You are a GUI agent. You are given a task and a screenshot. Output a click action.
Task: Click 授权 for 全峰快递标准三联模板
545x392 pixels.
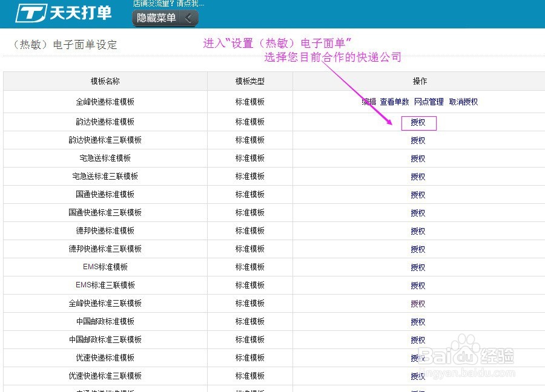coord(418,304)
